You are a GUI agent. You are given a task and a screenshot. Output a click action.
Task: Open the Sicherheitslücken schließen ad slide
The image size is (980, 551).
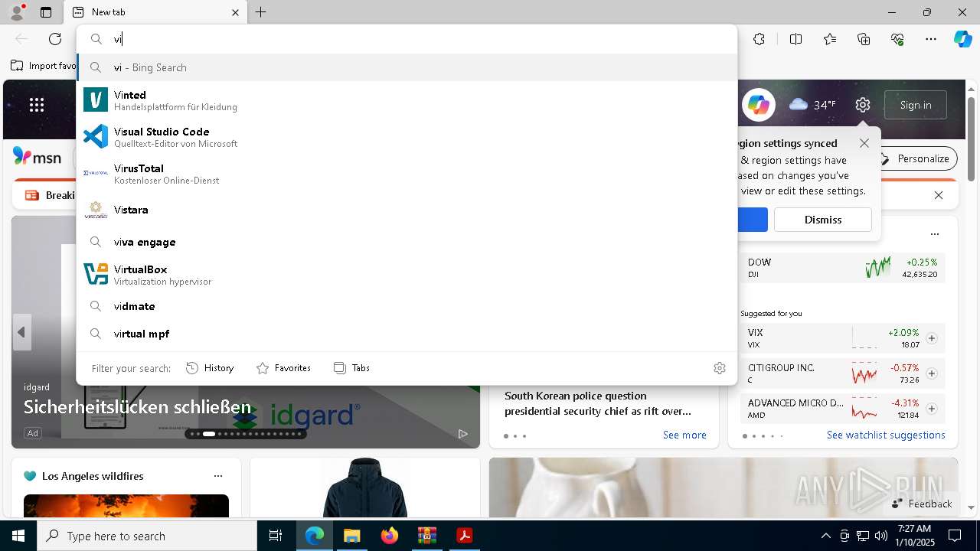(x=137, y=406)
